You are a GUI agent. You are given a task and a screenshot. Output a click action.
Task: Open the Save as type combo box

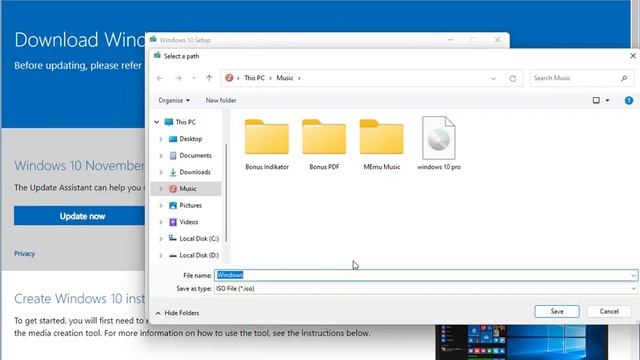pos(426,289)
